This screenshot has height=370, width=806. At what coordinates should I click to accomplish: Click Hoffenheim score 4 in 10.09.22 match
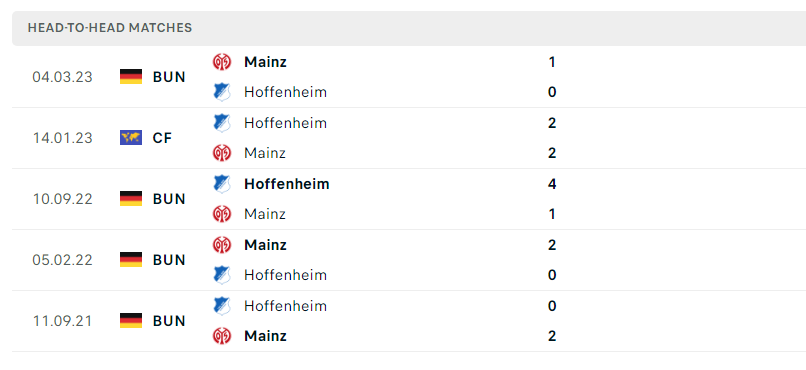point(552,184)
